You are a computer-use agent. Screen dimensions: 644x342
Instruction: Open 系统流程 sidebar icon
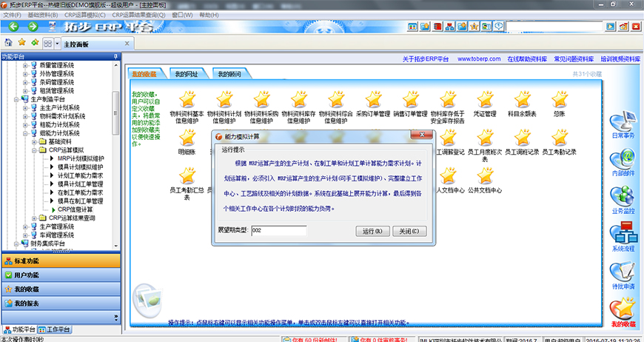pyautogui.click(x=623, y=235)
